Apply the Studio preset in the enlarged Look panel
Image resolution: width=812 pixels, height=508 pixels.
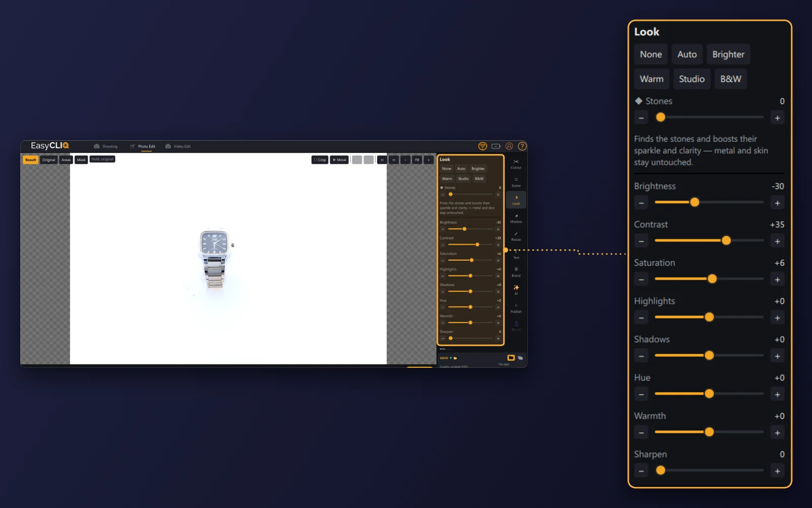point(692,79)
